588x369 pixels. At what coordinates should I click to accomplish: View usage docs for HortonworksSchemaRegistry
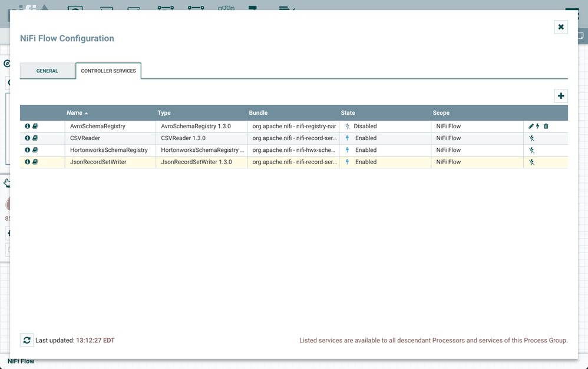pos(36,149)
